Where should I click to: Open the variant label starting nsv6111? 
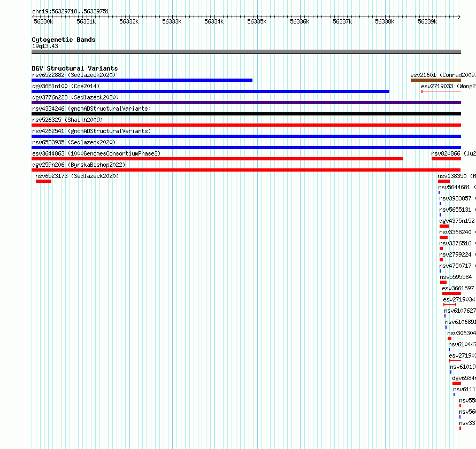(464, 389)
